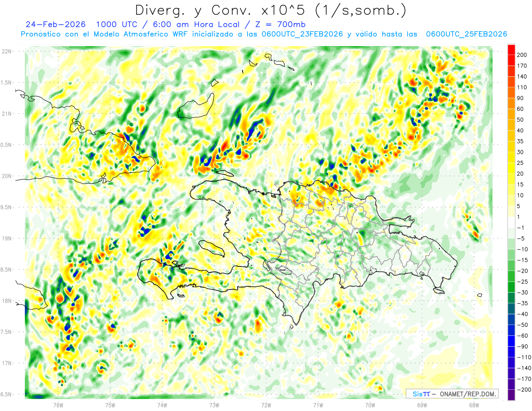Click the positive '170' colorbar value
Screen dimensions: 532x411
(523, 66)
